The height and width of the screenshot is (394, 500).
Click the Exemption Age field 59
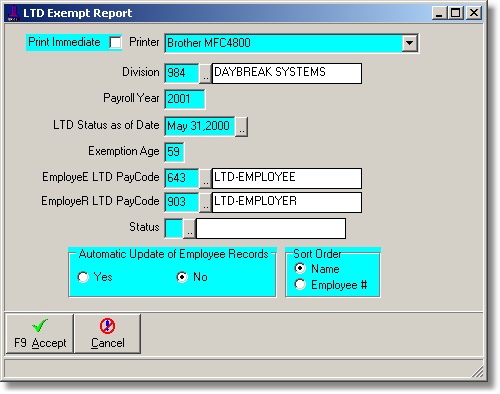tap(174, 152)
